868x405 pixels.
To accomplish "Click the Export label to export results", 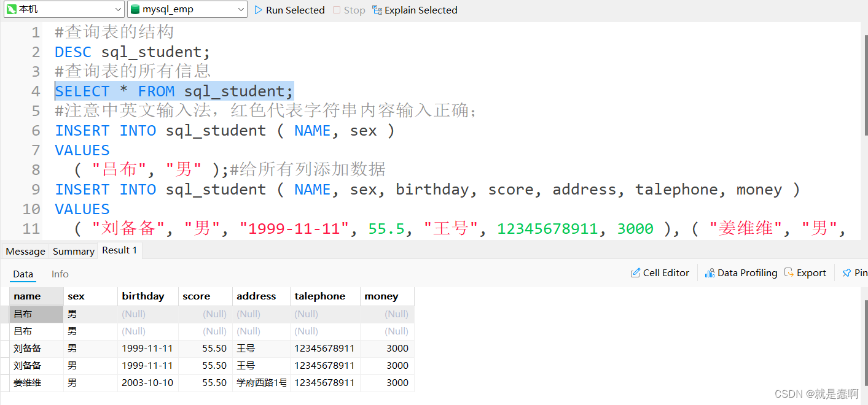I will point(811,272).
